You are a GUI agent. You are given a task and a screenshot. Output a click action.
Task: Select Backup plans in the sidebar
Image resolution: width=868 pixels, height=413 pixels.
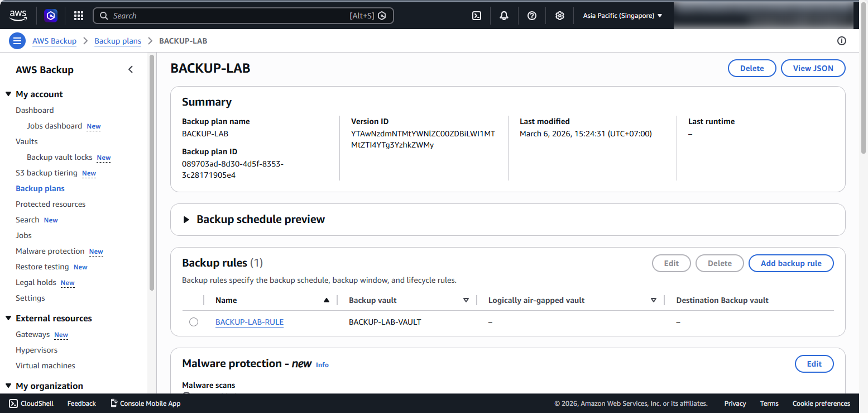tap(40, 188)
